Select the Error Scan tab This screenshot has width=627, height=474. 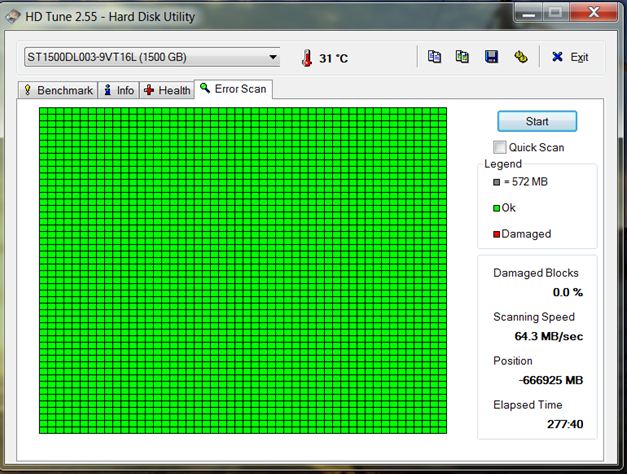pyautogui.click(x=234, y=89)
